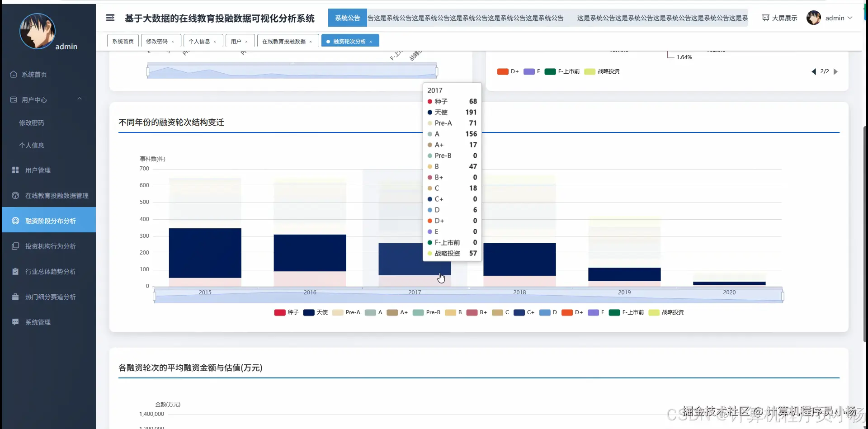The image size is (868, 429).
Task: Toggle 战略投资 in the yearly chart's bottom legend
Action: (x=666, y=312)
